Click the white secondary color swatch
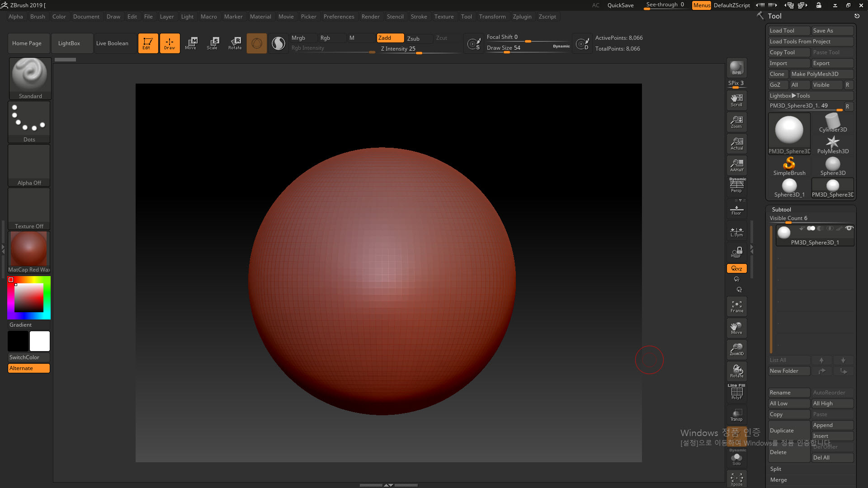868x488 pixels. [40, 341]
